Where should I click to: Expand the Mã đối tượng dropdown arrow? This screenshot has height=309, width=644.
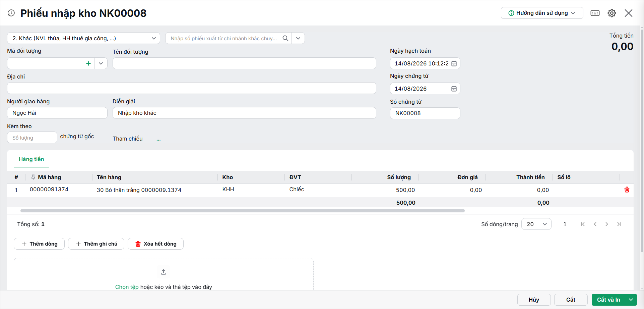[101, 63]
